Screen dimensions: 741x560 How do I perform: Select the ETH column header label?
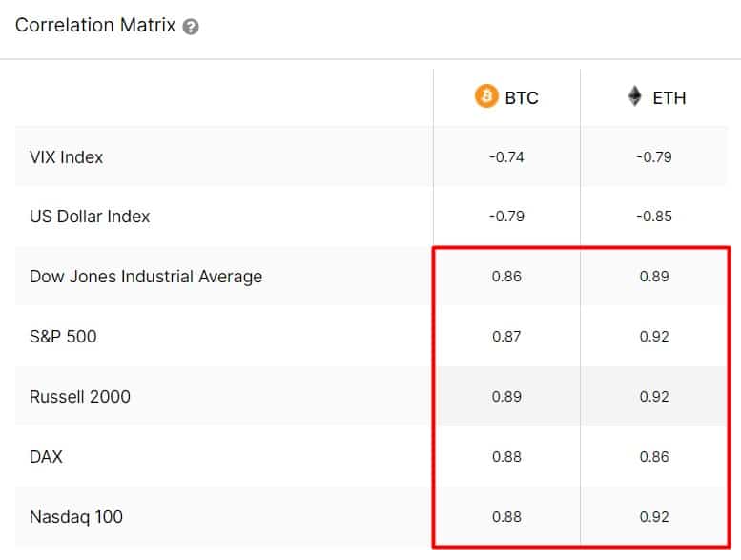[669, 98]
